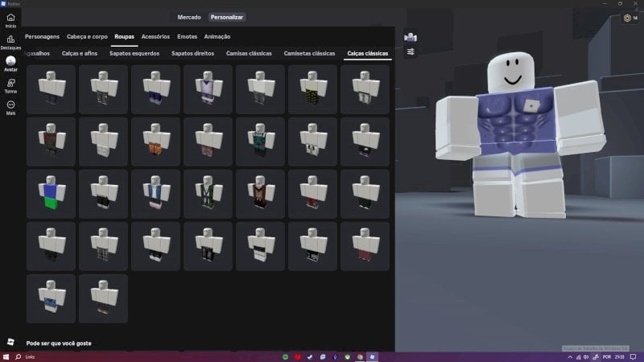Open Spotify from the Windows taskbar
The width and height of the screenshot is (644, 362).
[x=286, y=356]
